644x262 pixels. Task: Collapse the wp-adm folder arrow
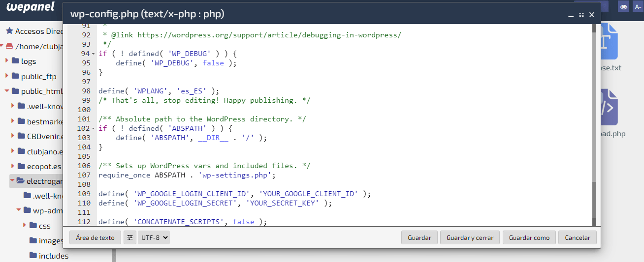point(19,210)
